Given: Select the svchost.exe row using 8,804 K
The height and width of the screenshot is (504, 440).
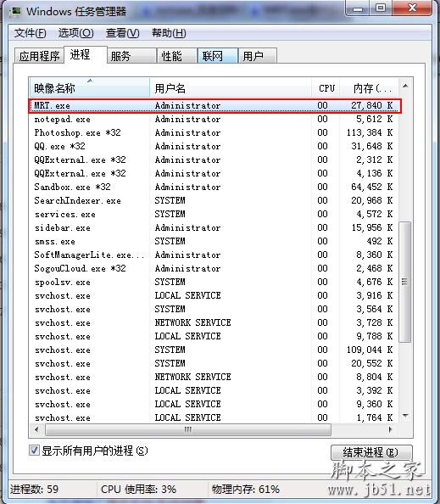Looking at the screenshot, I should (214, 377).
